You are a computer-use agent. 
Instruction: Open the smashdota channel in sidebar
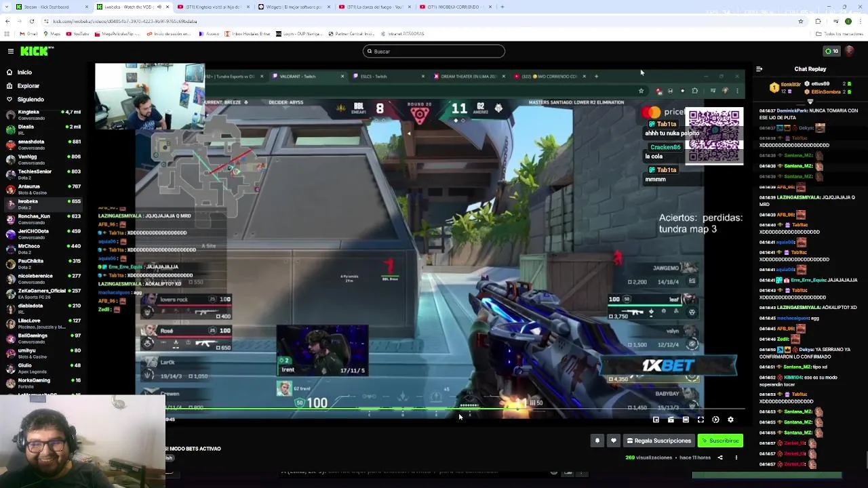click(x=42, y=144)
